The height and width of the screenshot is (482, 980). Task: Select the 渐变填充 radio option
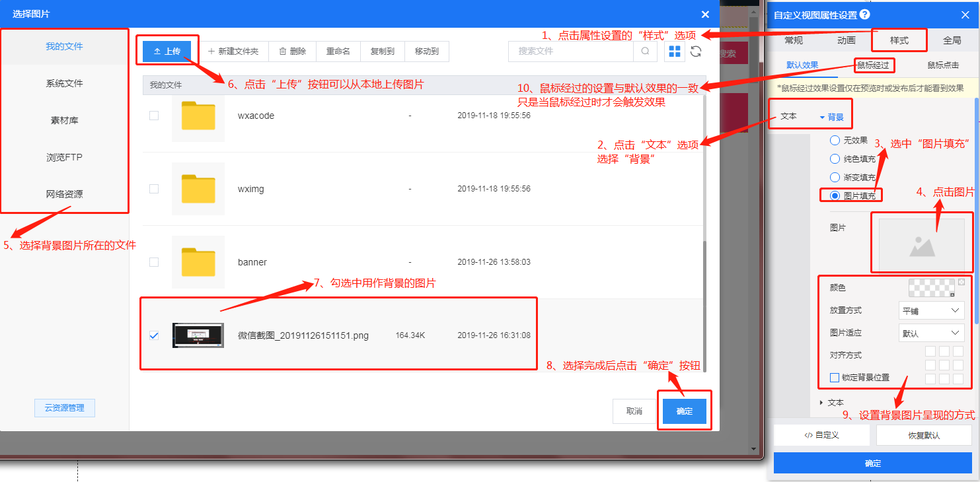pos(835,177)
